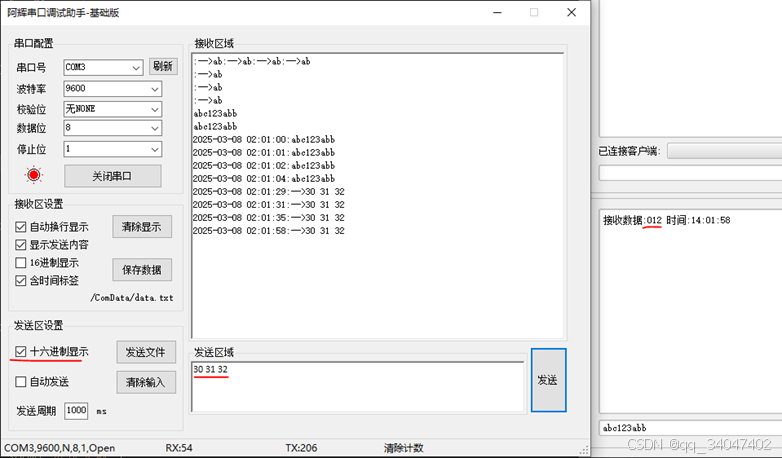
Task: Click the large 发送 send button
Action: point(548,380)
